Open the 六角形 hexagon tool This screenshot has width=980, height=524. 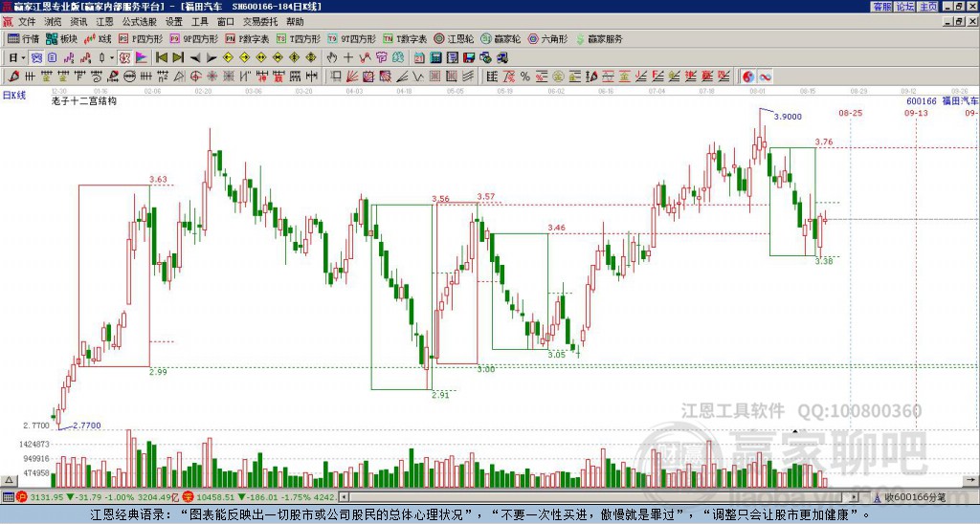point(548,38)
